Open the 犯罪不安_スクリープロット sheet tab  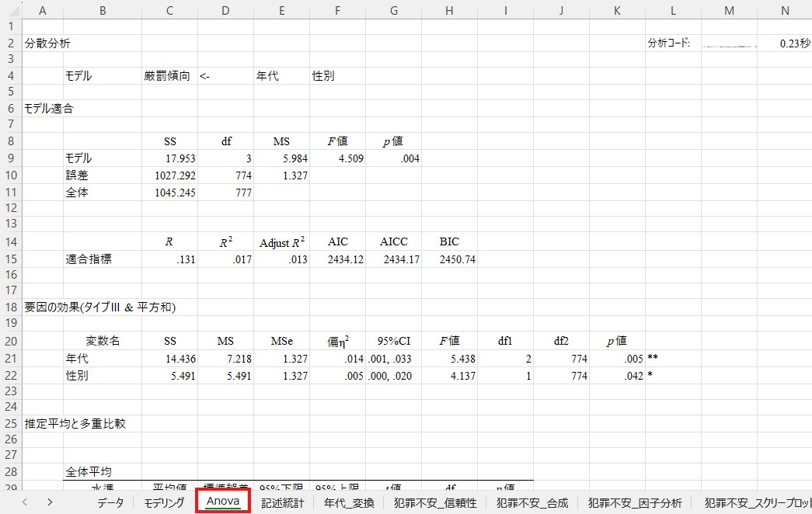753,502
